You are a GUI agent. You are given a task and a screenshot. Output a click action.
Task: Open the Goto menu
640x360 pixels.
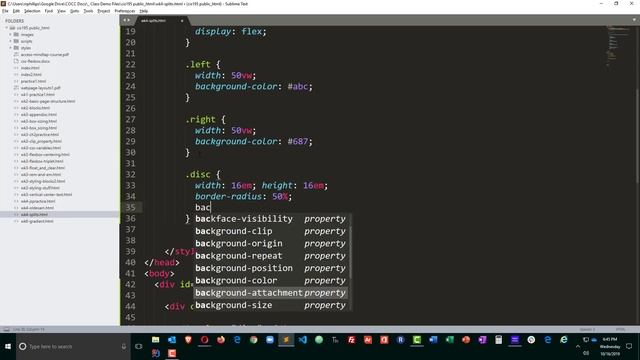coord(74,11)
